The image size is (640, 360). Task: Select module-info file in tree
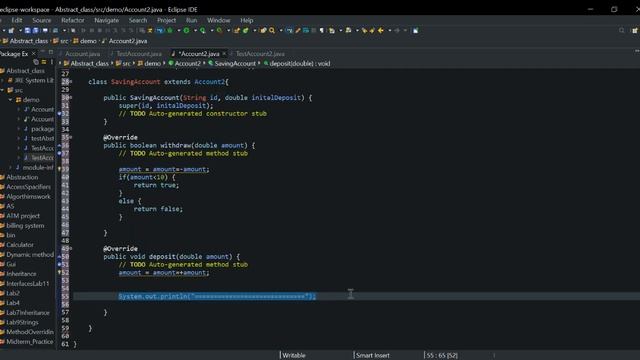[38, 168]
